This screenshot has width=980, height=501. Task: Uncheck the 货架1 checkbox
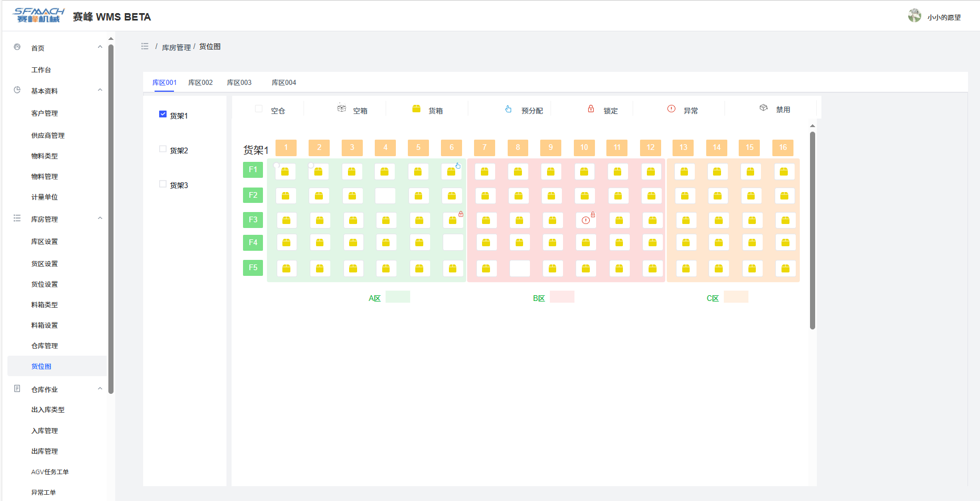click(x=163, y=114)
